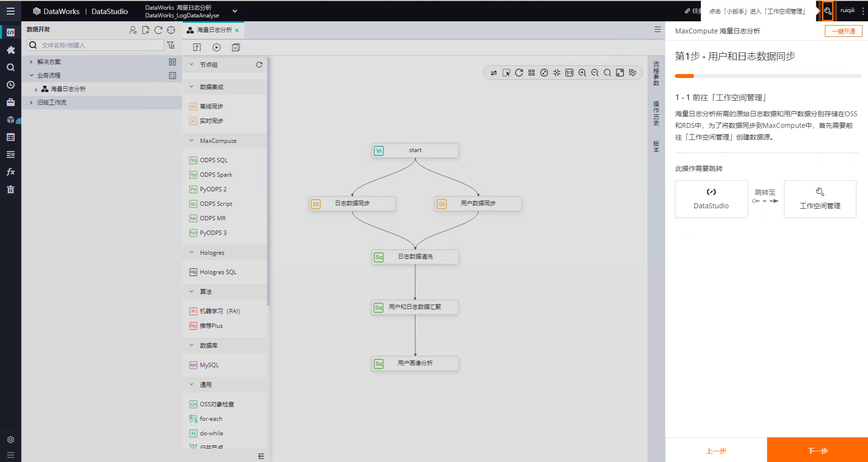
Task: Select the 日志数据同步 node on canvas
Action: point(352,204)
